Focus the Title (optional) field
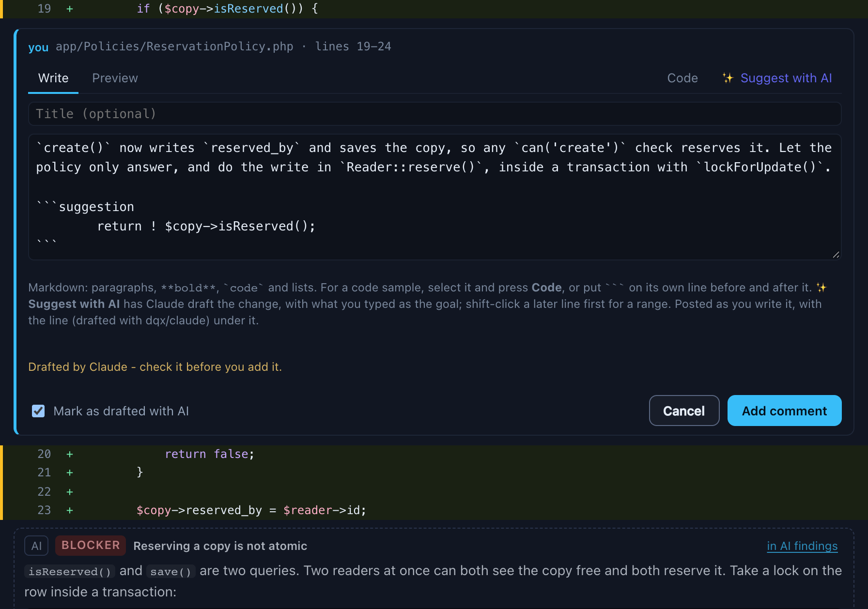This screenshot has height=609, width=868. (x=434, y=114)
